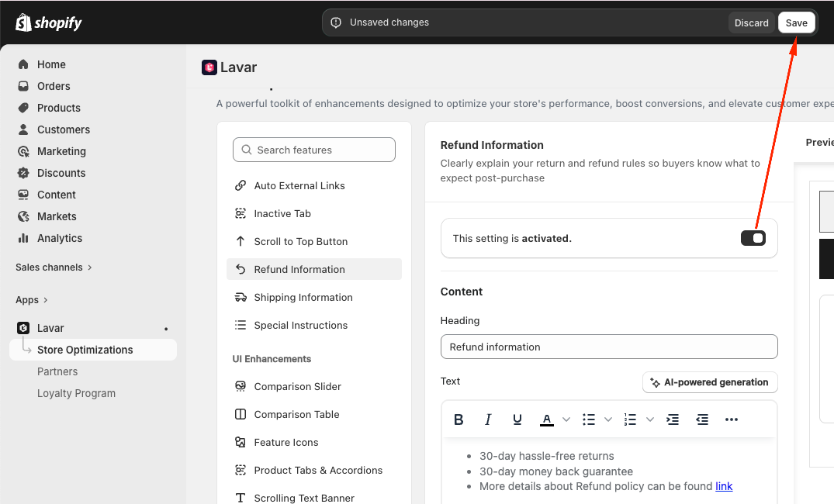Click the Comparison Slider icon
The width and height of the screenshot is (834, 504).
241,386
